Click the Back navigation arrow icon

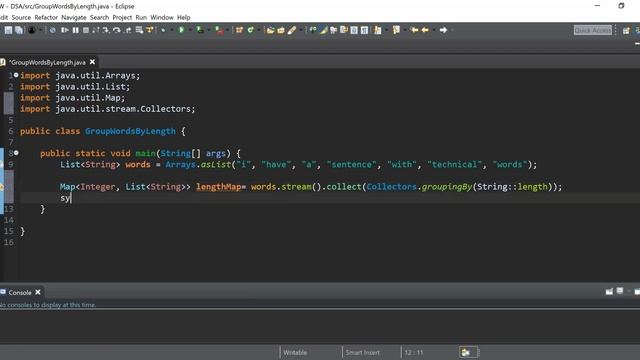click(x=425, y=30)
